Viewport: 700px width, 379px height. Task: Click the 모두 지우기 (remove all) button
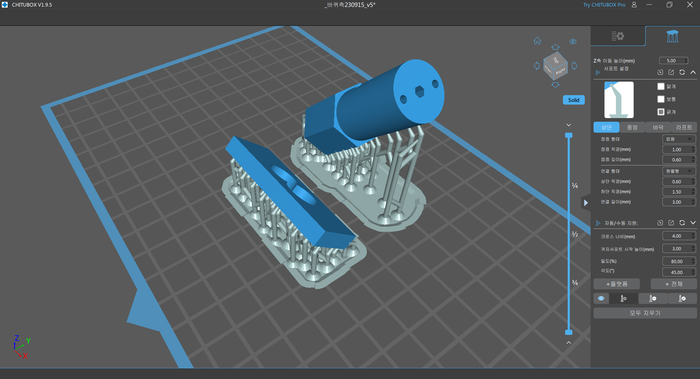pyautogui.click(x=645, y=313)
